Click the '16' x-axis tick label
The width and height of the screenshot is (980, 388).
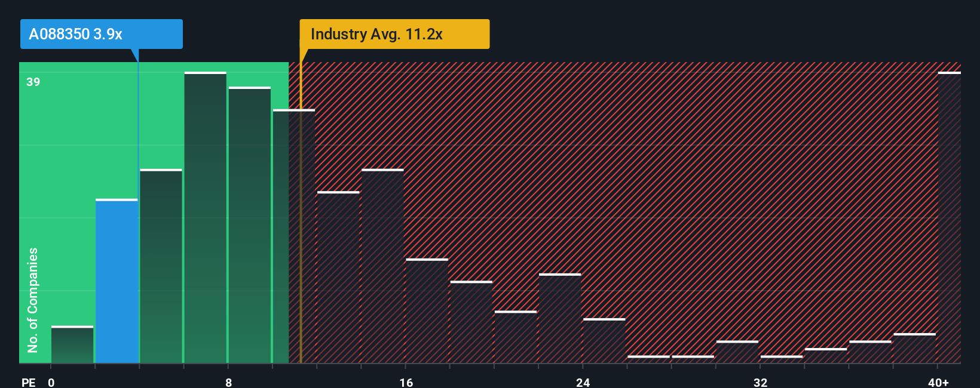click(x=406, y=383)
